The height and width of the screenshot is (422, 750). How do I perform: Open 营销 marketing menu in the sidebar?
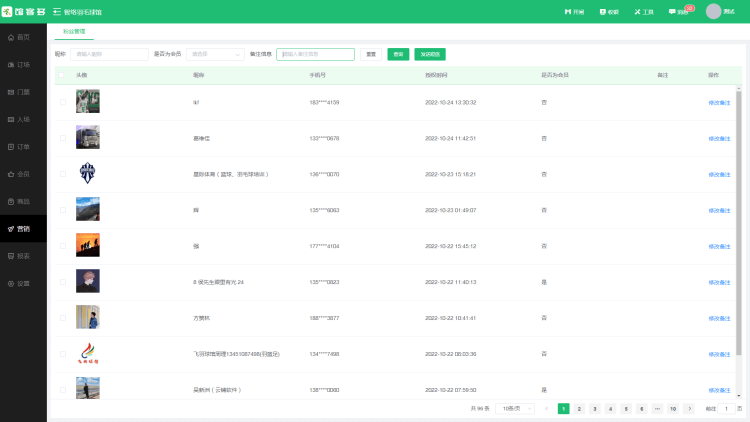click(x=22, y=229)
